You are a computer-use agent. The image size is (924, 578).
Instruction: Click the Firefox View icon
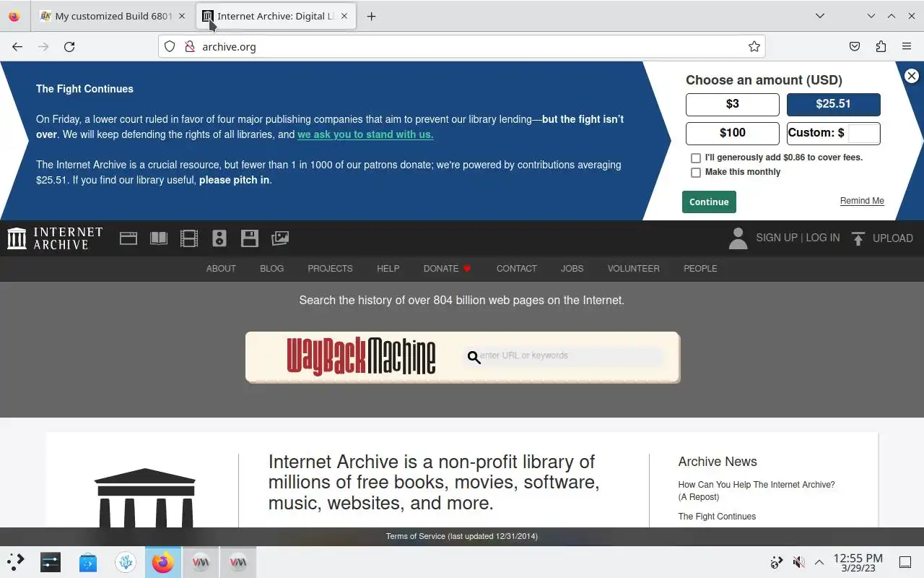(14, 16)
